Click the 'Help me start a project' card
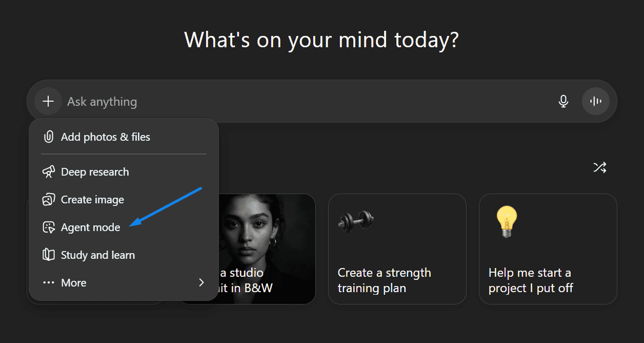 coord(548,249)
